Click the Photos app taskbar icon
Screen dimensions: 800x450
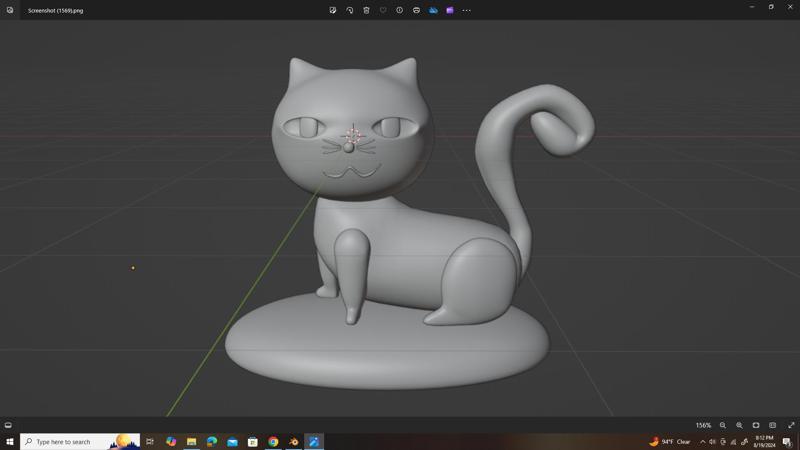point(314,442)
